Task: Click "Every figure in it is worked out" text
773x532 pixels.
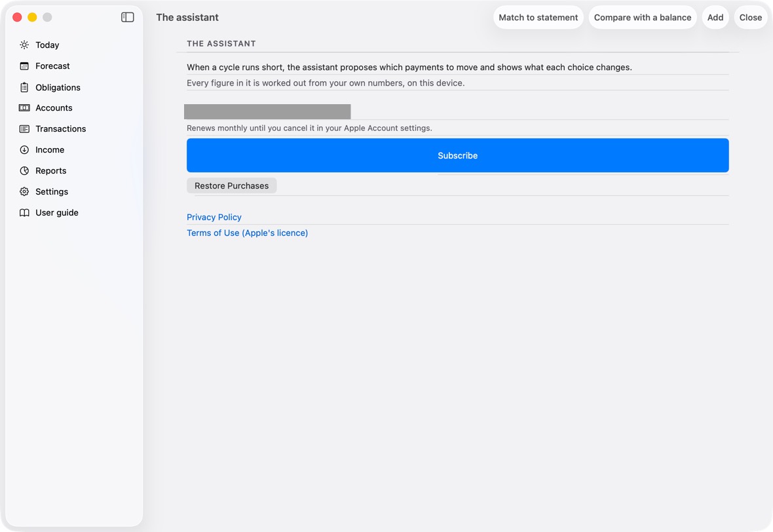Action: 326,83
